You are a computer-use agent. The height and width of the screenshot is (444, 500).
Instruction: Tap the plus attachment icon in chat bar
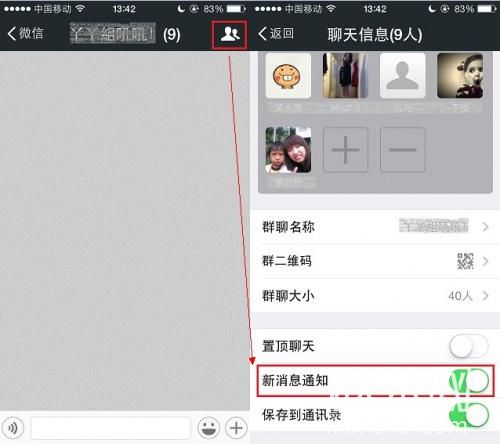point(236,427)
